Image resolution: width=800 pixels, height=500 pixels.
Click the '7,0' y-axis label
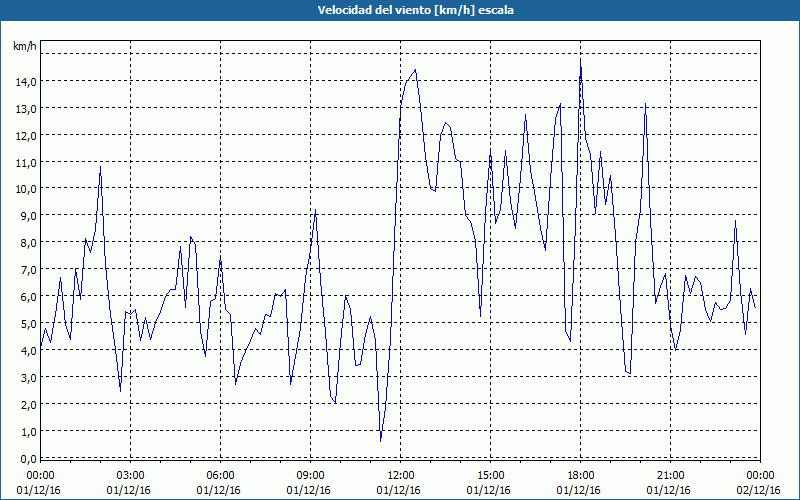pos(28,269)
